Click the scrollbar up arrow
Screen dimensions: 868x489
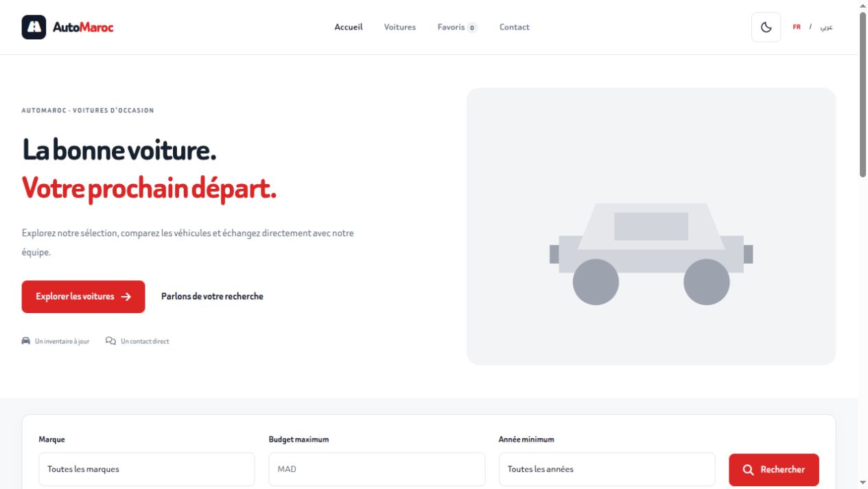tap(863, 5)
